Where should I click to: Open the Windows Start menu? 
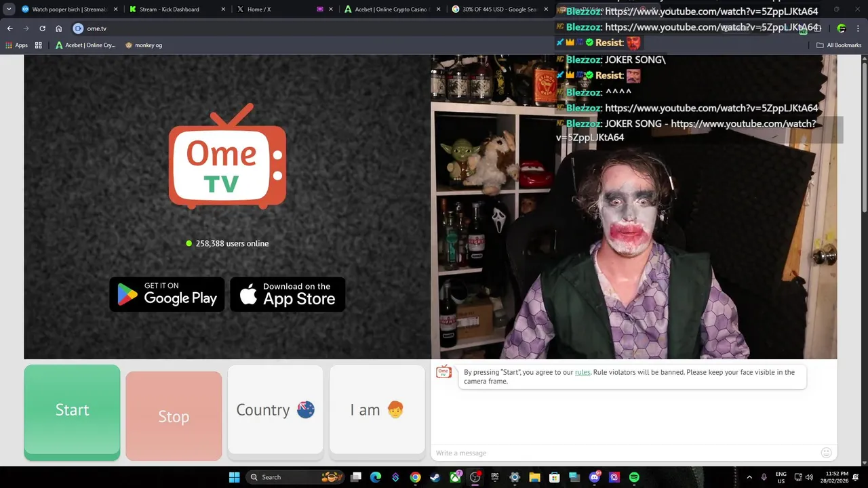234,477
